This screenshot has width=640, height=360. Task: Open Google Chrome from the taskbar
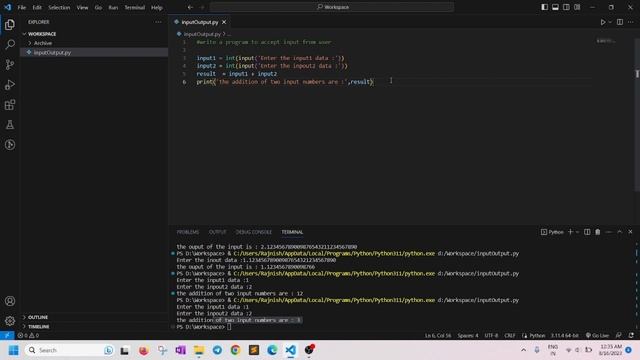click(236, 350)
